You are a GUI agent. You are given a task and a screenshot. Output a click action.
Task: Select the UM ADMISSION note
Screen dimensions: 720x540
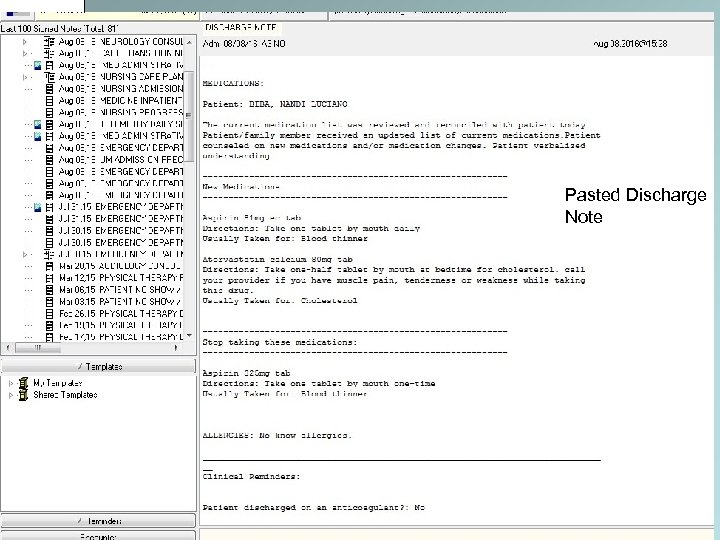[x=121, y=160]
